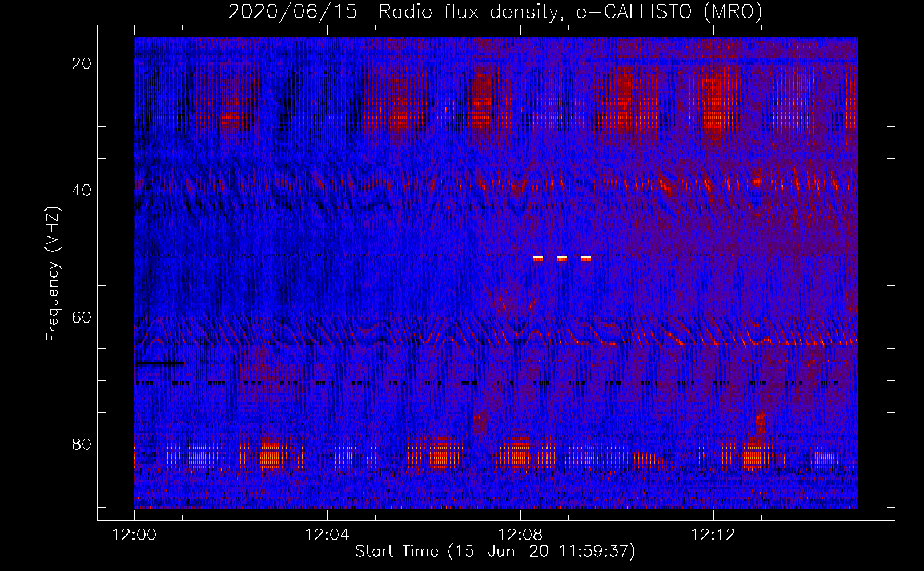Viewport: 924px width, 571px height.
Task: Click the 'Start Time (15-Jun-20 11:59:37)' label
Action: pyautogui.click(x=495, y=552)
